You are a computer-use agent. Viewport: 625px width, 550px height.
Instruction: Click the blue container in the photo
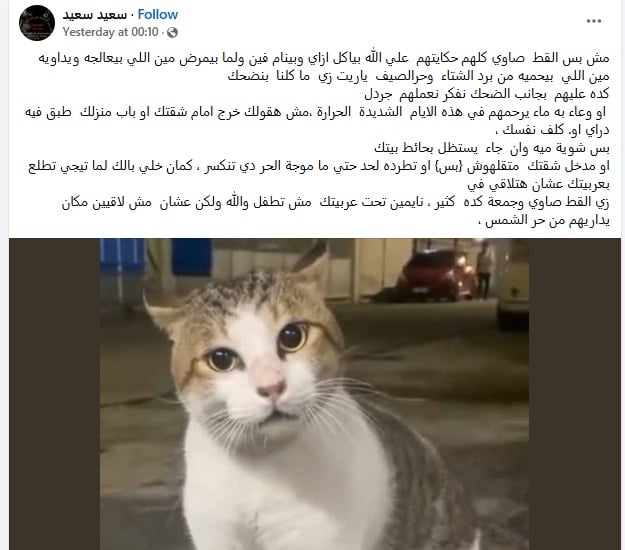coord(192,258)
